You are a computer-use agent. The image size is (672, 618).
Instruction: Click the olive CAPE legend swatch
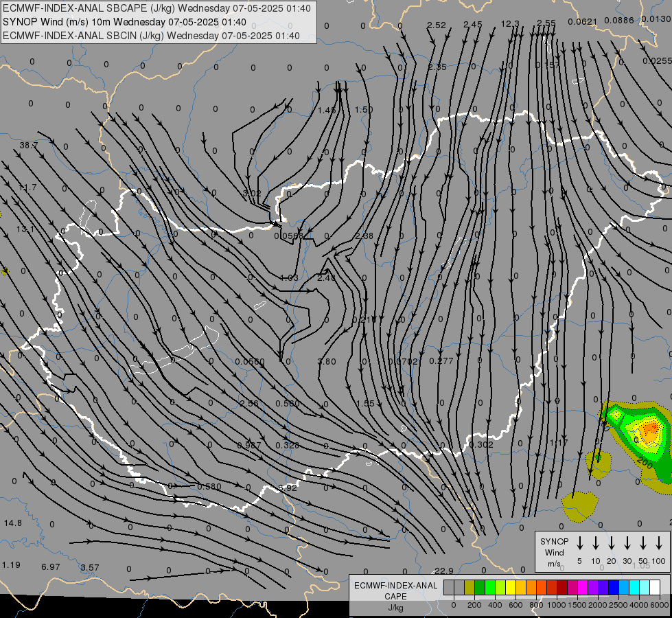pos(470,588)
